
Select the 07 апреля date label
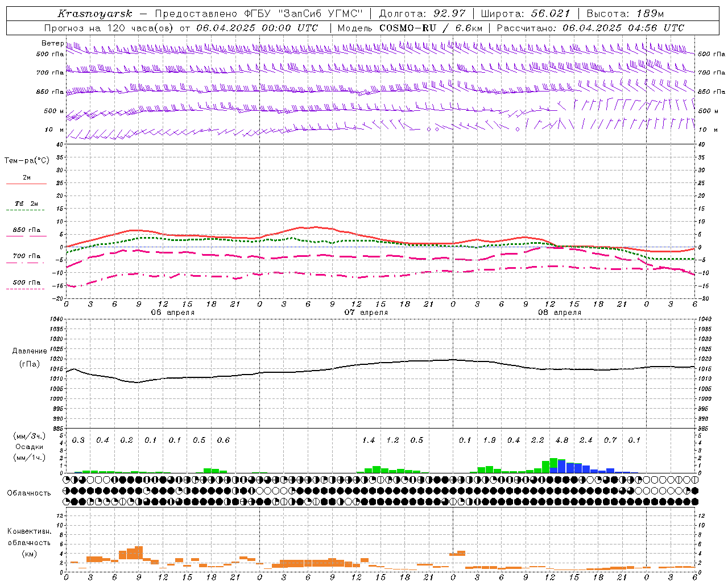[366, 313]
